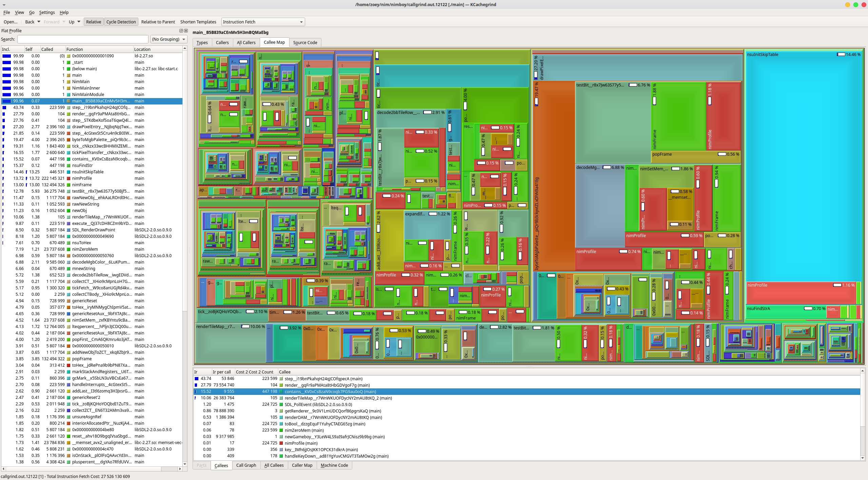Open the Settings menu

point(47,13)
